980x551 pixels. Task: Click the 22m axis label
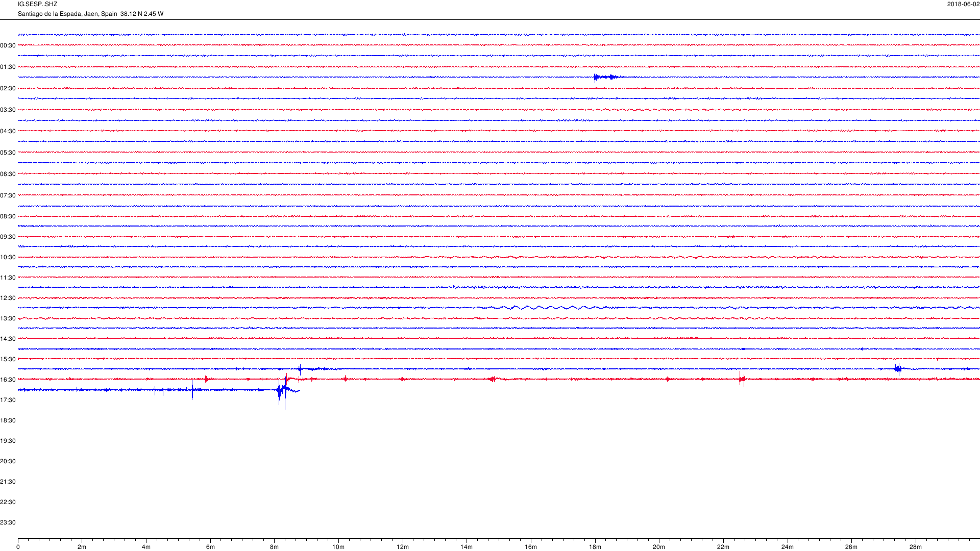(x=723, y=547)
